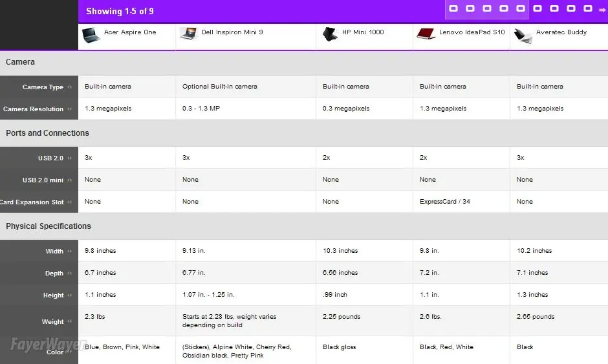
Task: Click the '1.07 in. - 1.25 in.' height cell
Action: coord(208,295)
